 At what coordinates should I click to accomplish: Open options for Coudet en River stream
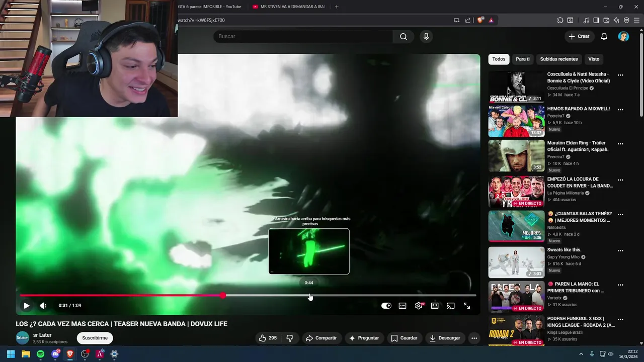[x=620, y=180]
